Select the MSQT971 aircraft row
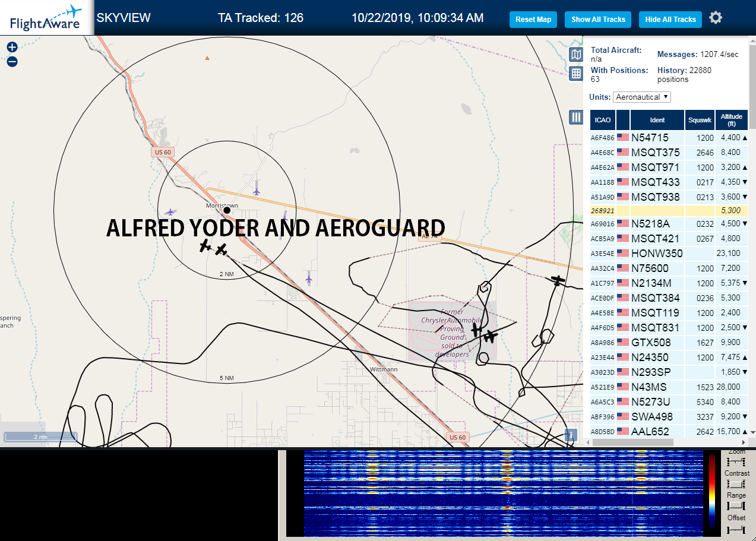The image size is (756, 541). (x=669, y=167)
